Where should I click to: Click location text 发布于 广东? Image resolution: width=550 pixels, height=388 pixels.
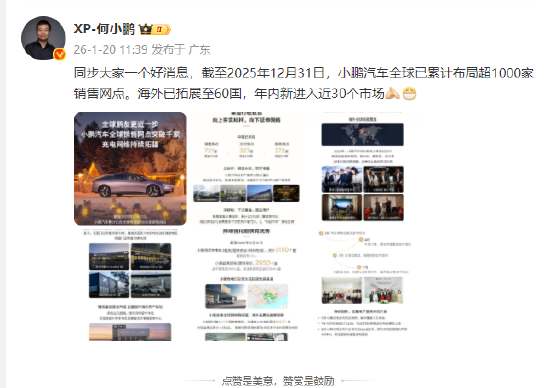click(181, 50)
